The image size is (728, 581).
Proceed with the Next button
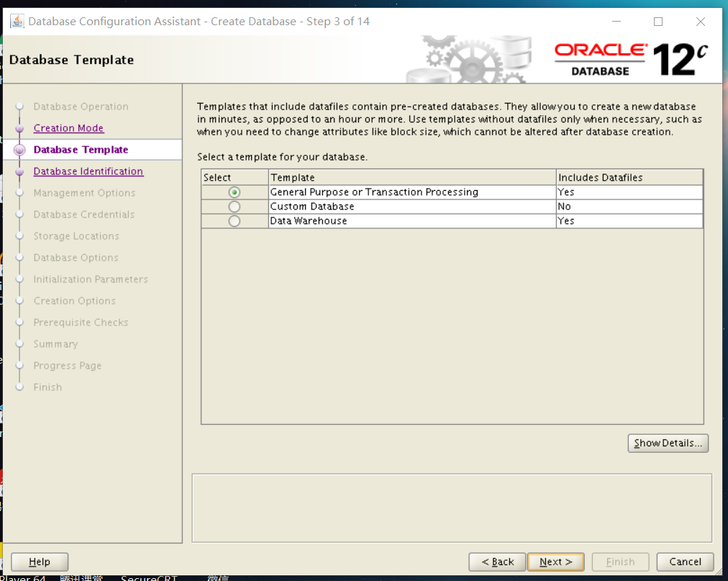click(x=555, y=562)
